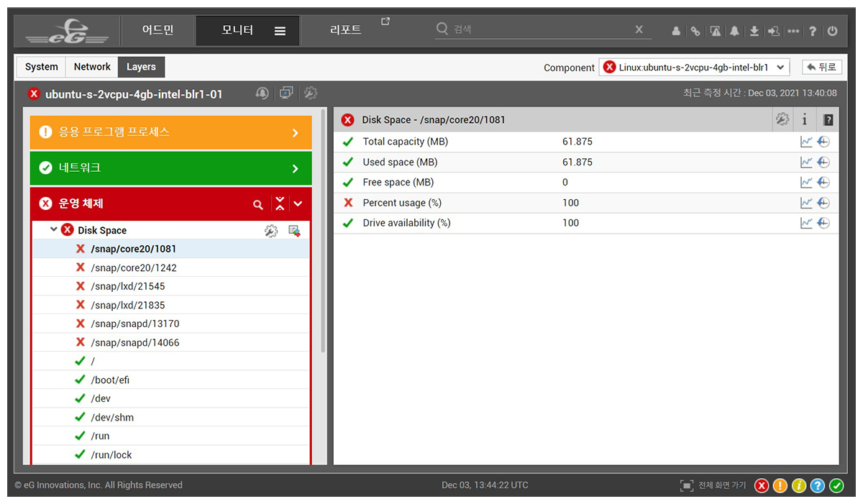The image size is (863, 504).
Task: Switch to the Network tab
Action: coord(92,67)
